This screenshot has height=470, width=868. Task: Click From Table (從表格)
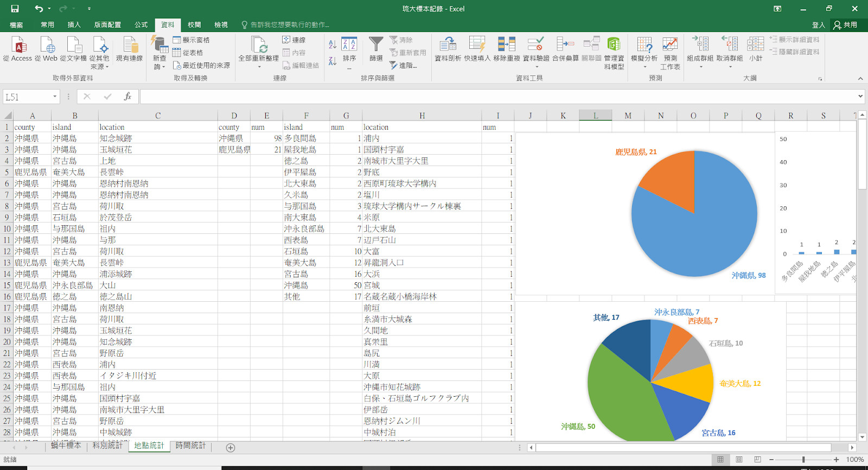point(188,53)
